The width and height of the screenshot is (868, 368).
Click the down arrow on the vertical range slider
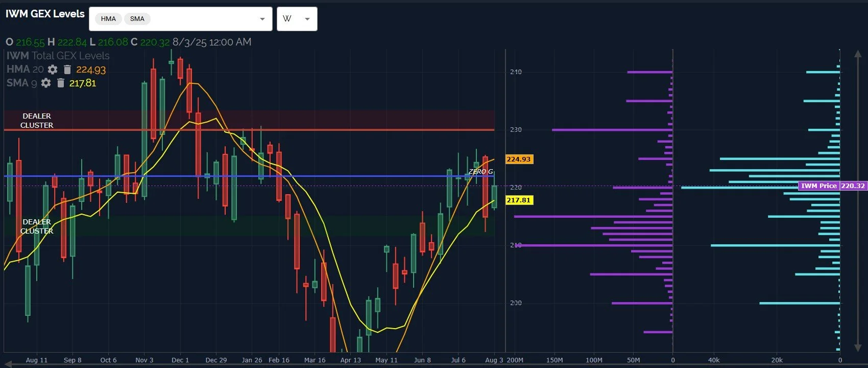coord(857,348)
